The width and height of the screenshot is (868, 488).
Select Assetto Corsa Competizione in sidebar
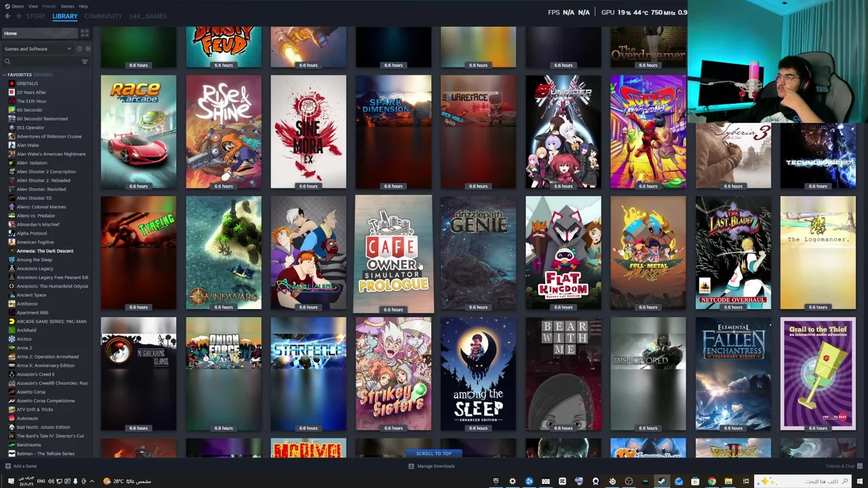click(x=45, y=401)
